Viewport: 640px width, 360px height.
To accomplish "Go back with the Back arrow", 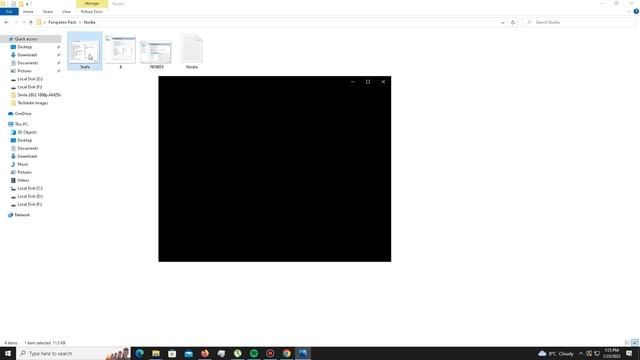I will pos(6,22).
